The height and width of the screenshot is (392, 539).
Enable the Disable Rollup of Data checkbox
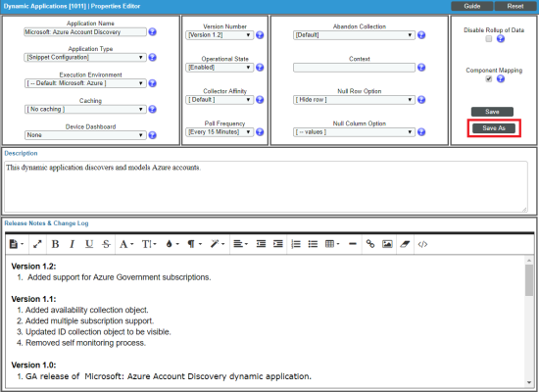[x=488, y=39]
